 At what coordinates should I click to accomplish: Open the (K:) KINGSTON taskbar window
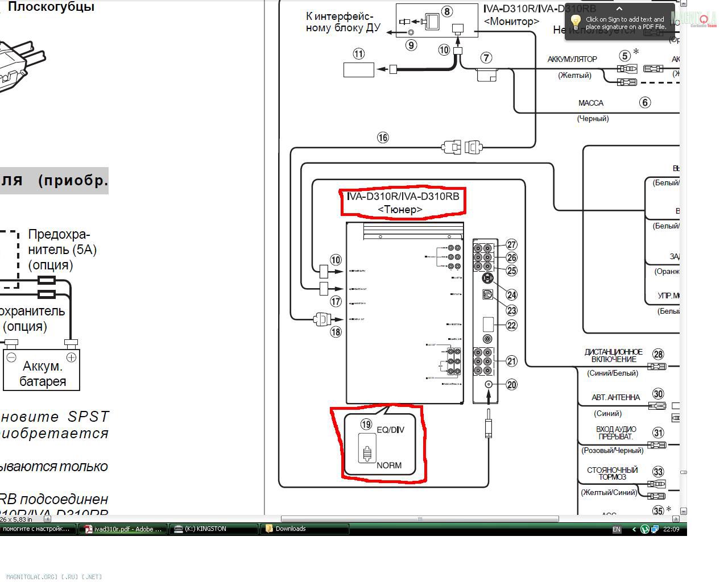[214, 529]
